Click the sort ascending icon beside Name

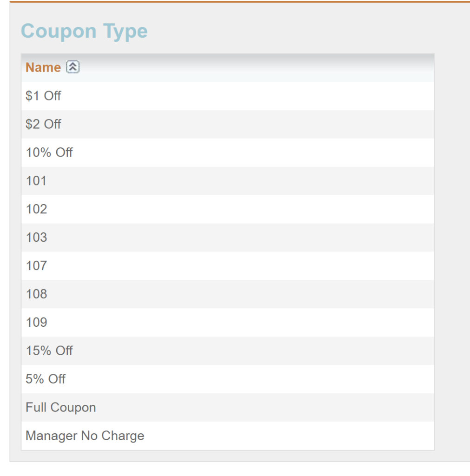pyautogui.click(x=73, y=67)
